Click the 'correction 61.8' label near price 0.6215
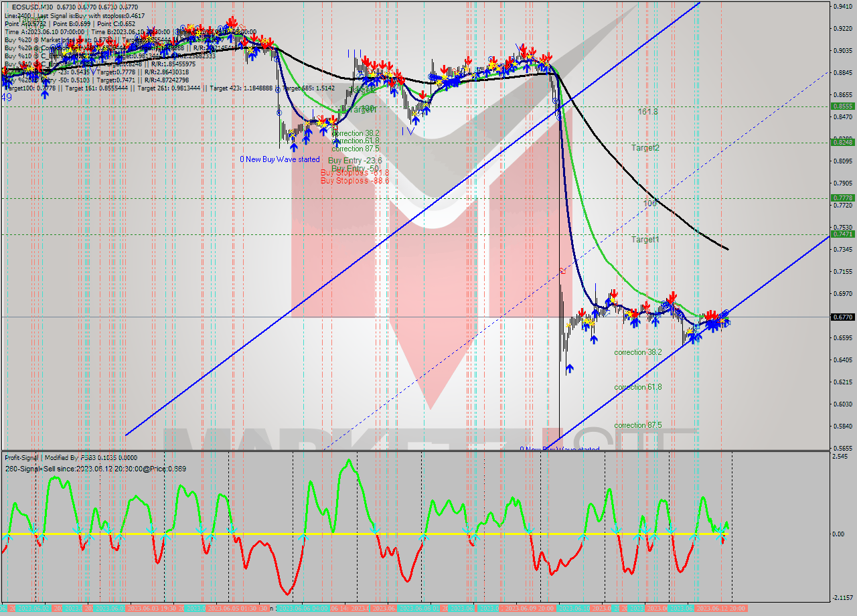Viewport: 857px width, 616px height. point(638,387)
